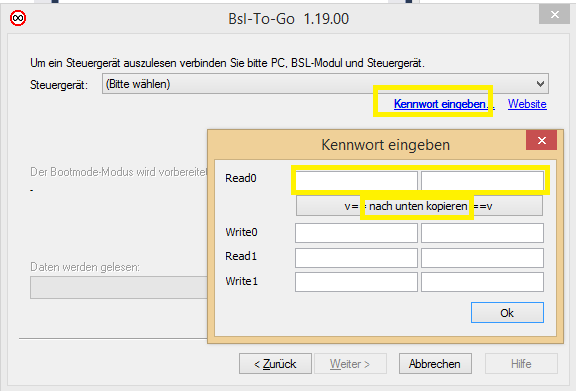Go back with the Zurück button
This screenshot has width=576, height=391.
coord(275,364)
